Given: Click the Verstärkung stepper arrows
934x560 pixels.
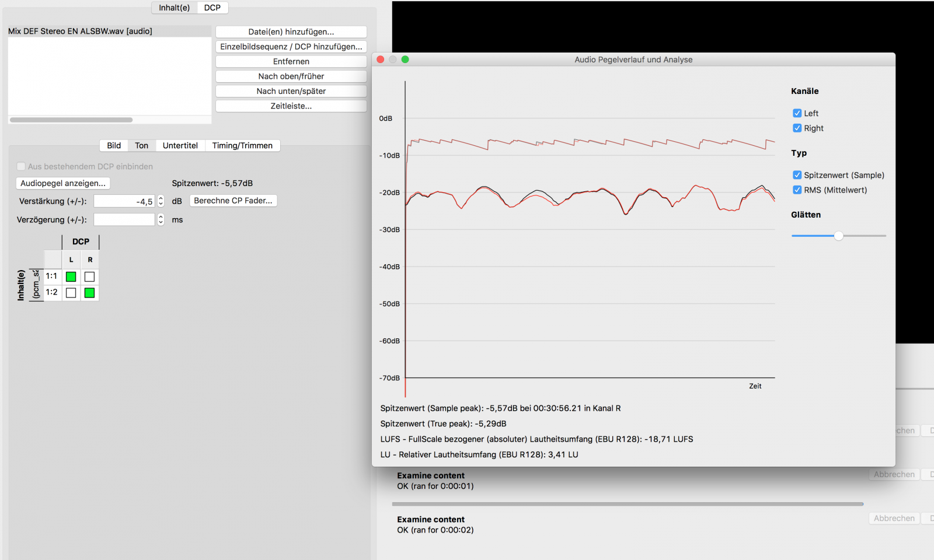Looking at the screenshot, I should point(161,201).
